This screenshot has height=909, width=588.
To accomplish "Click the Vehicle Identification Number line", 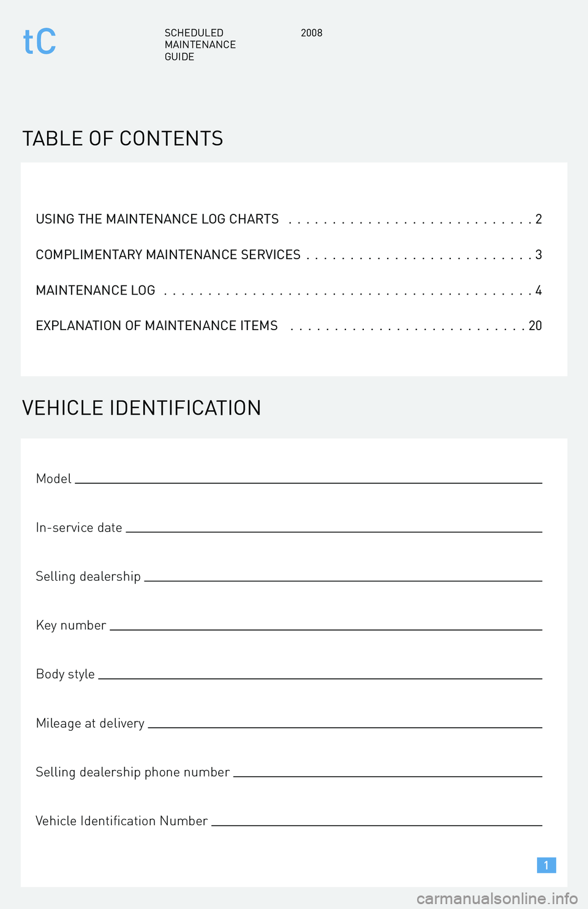I will 377,825.
